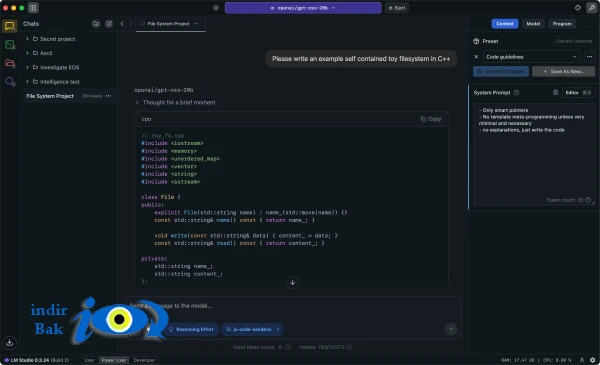The image size is (600, 365).
Task: Click Input token count info icon
Action: (x=288, y=347)
